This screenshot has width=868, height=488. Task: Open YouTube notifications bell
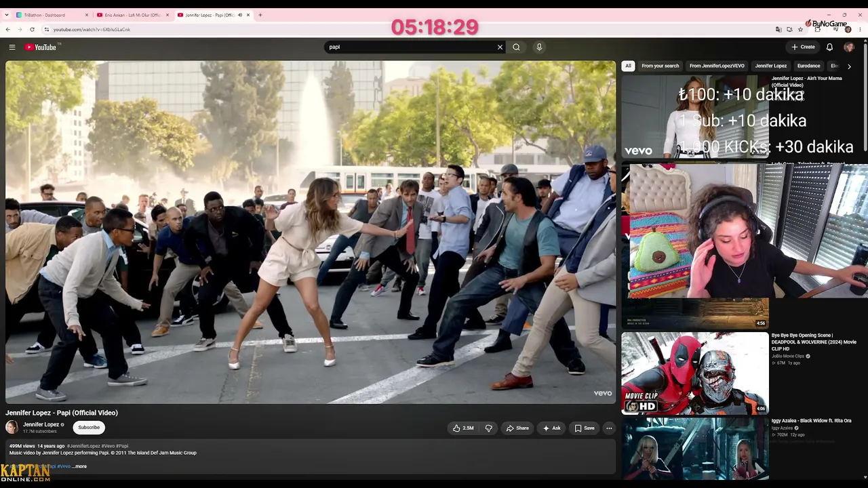pyautogui.click(x=829, y=47)
